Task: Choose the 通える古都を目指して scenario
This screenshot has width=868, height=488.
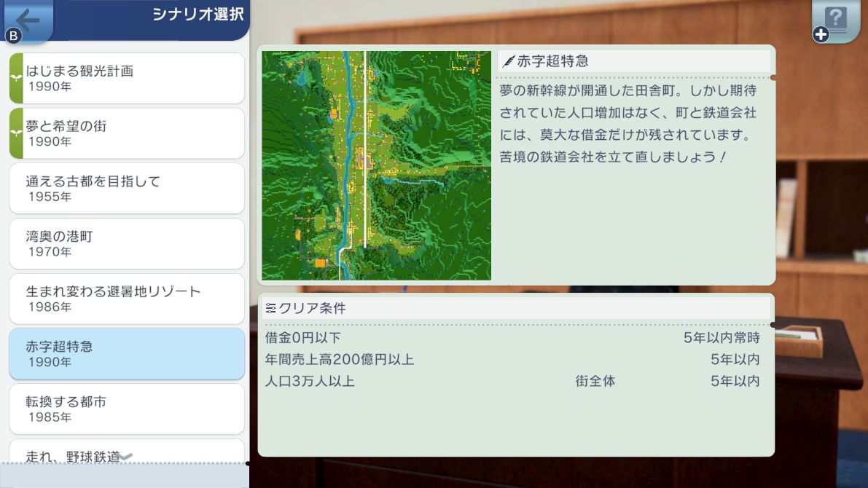Action: [x=127, y=189]
